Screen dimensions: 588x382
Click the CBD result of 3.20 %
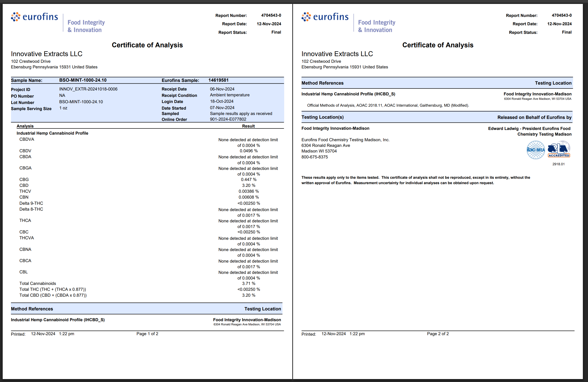(248, 185)
